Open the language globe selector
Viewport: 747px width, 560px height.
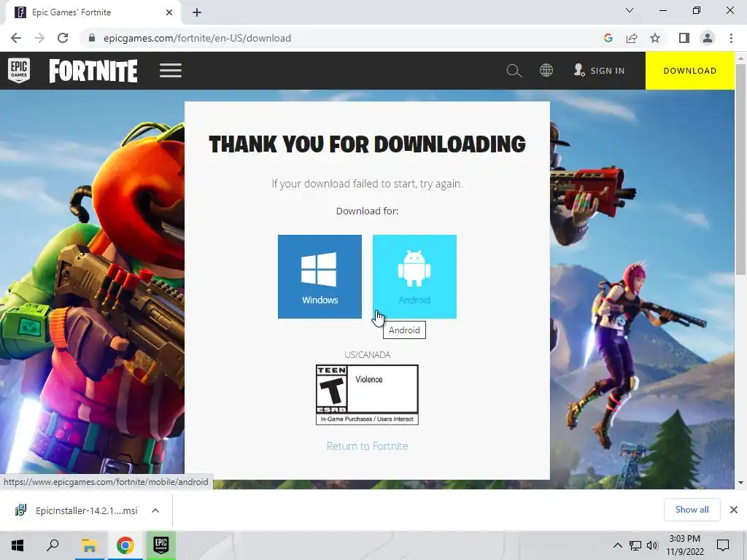point(546,71)
